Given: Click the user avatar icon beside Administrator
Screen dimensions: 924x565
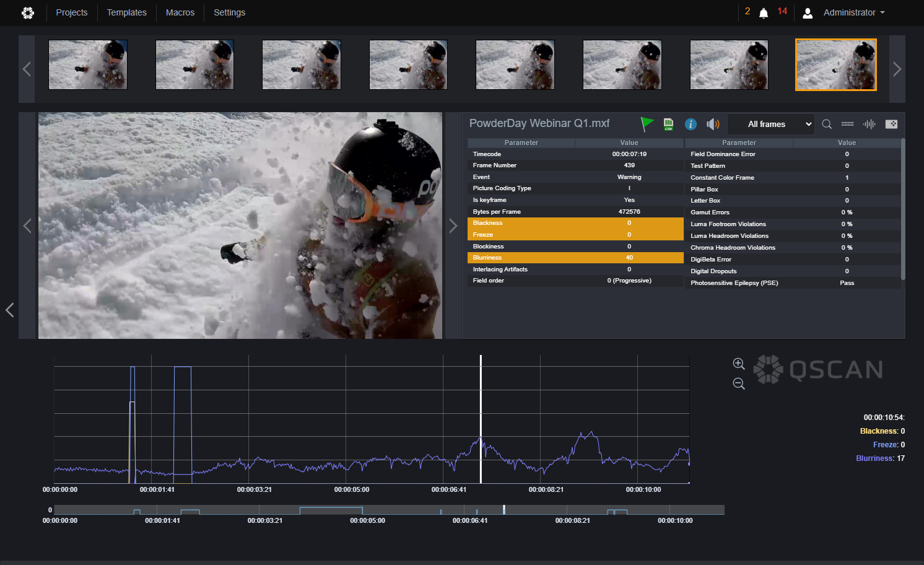Looking at the screenshot, I should pos(808,13).
